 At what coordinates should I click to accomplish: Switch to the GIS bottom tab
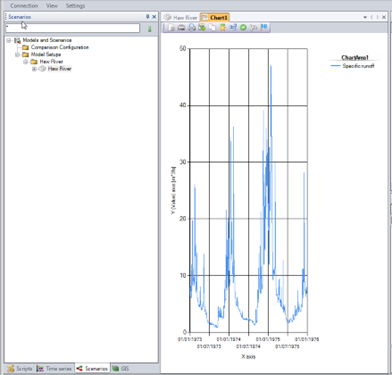(120, 368)
